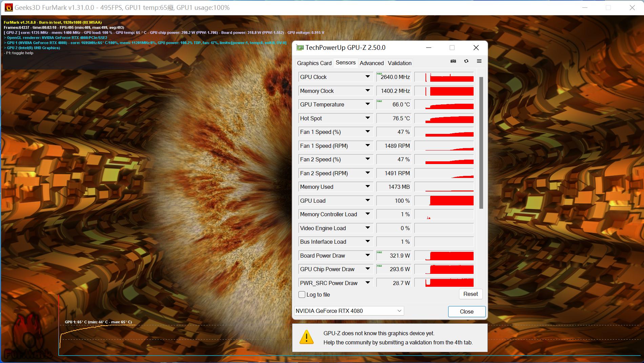
Task: Open the NVIDIA GeForce RTX 4080 device selector
Action: (x=349, y=311)
